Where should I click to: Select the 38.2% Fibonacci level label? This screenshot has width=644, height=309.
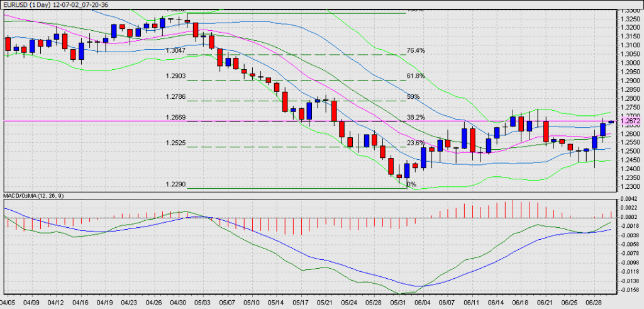coord(416,117)
